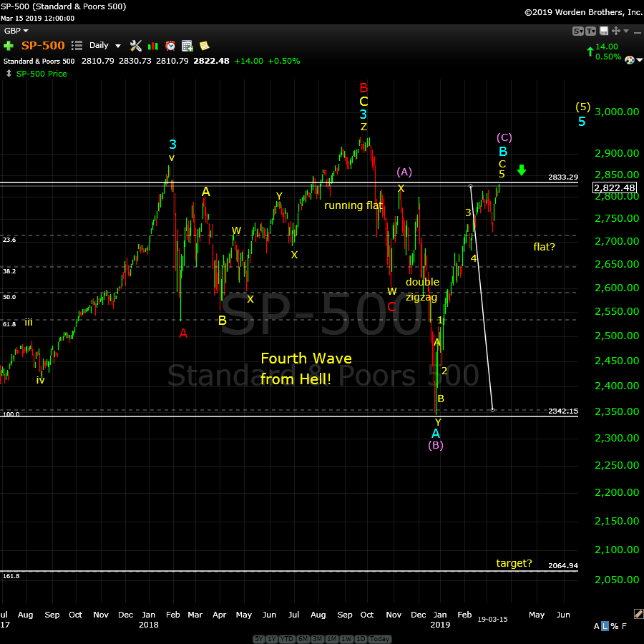Expand arrow next to color palette
Viewport: 644px width, 644px height.
(639, 60)
